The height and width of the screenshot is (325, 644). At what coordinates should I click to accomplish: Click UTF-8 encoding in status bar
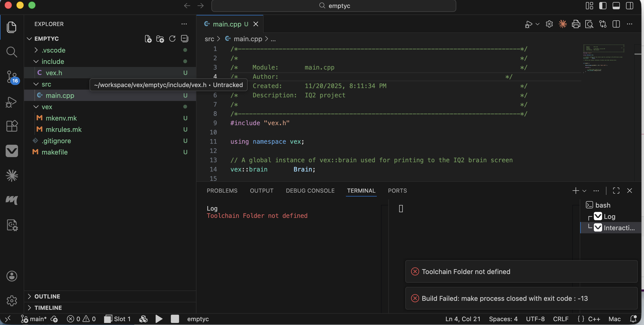pyautogui.click(x=535, y=319)
